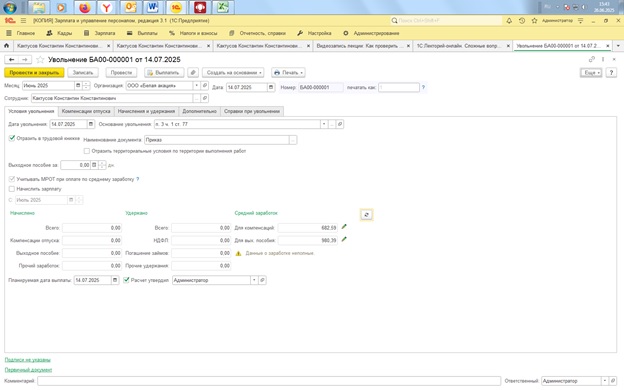Image resolution: width=624 pixels, height=390 pixels.
Task: Open calendar for Планируемая дата выплаты
Action: [115, 280]
